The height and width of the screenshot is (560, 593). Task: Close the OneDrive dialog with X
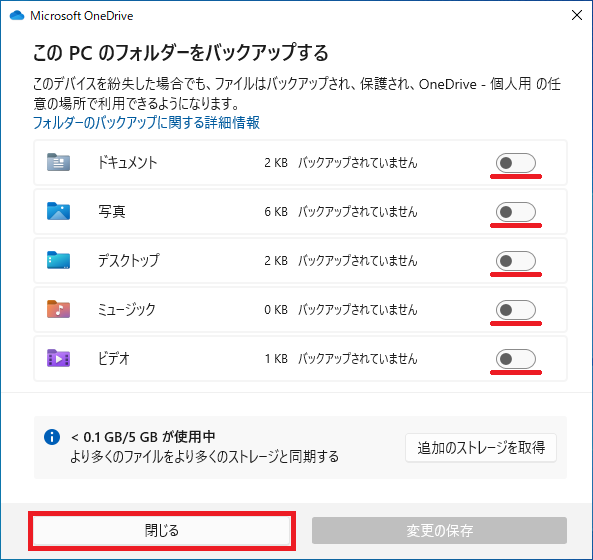pyautogui.click(x=577, y=16)
